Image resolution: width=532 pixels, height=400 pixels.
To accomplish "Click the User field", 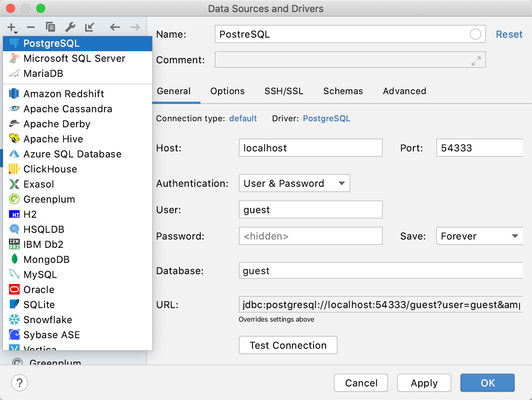I will click(311, 209).
